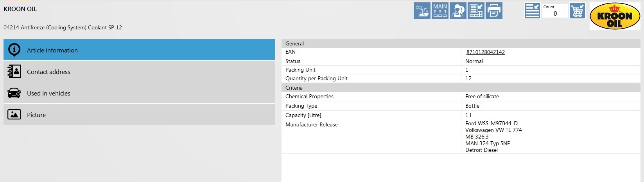Select the Status value Normal

click(474, 61)
